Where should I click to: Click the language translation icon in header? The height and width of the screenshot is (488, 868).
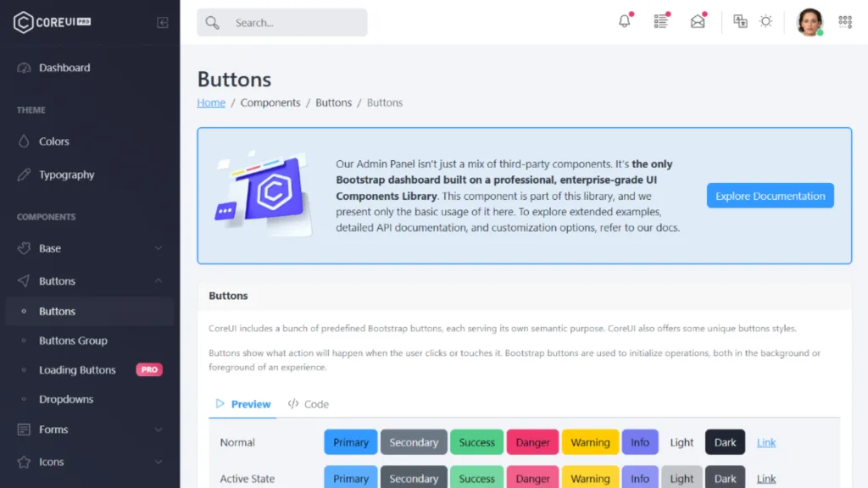pyautogui.click(x=740, y=21)
